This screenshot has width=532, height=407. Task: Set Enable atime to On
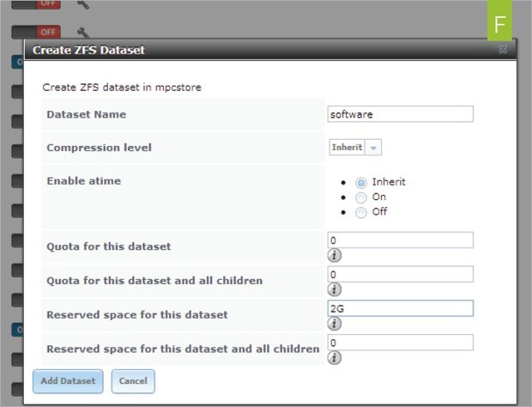pos(361,197)
